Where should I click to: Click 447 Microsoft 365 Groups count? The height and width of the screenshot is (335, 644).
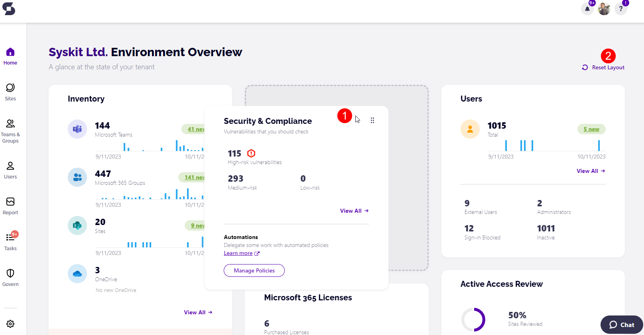coord(103,174)
